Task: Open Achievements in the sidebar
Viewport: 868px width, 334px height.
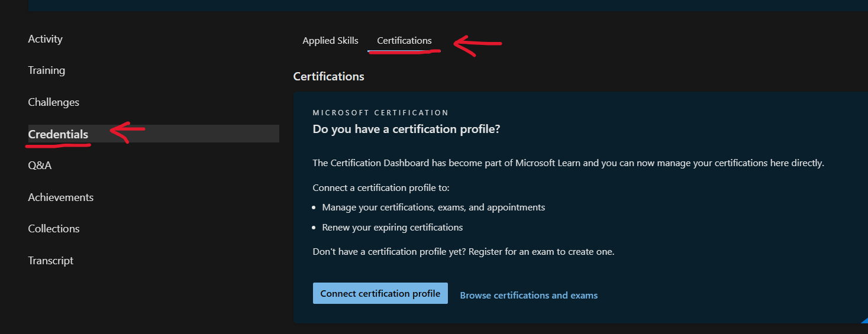Action: click(x=60, y=197)
